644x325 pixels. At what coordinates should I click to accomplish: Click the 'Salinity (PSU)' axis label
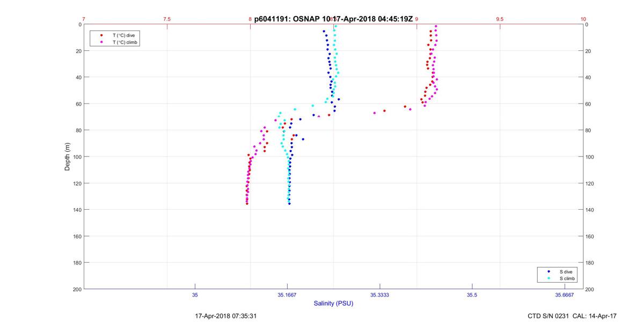click(333, 304)
